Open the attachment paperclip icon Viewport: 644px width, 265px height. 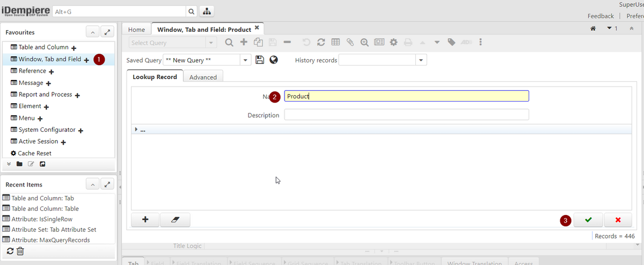(350, 42)
